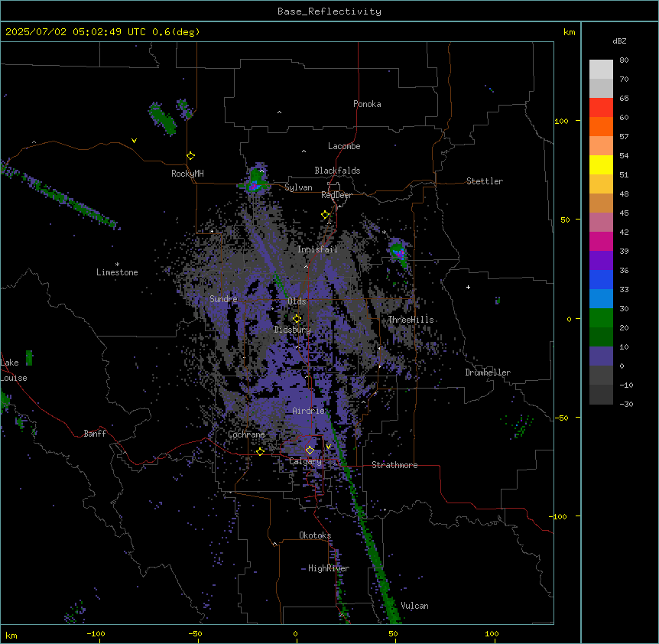The height and width of the screenshot is (644, 659).
Task: Click the Ponoka town label
Action: click(367, 104)
